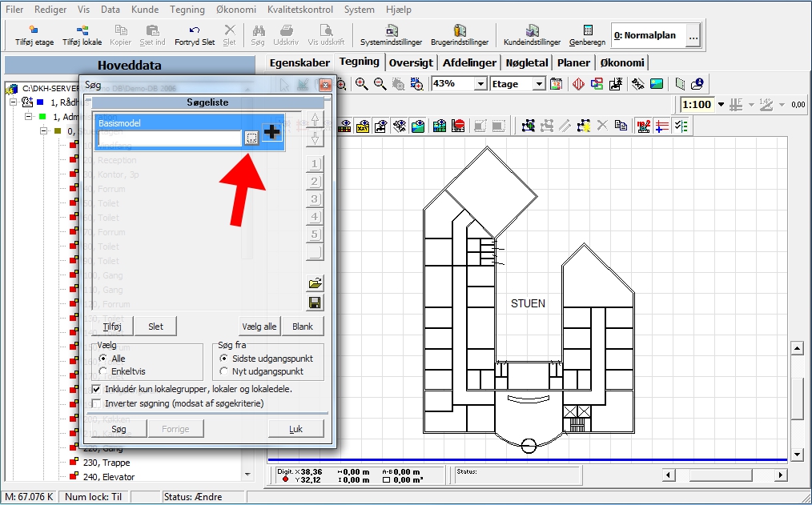Image resolution: width=812 pixels, height=505 pixels.
Task: Click the drawing horizontal scrollbar right arrow
Action: (781, 475)
